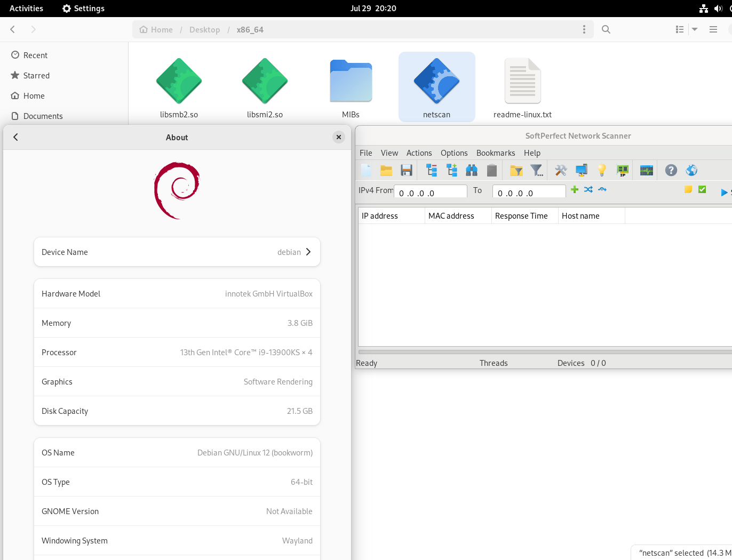
Task: Click the binoculars Find icon
Action: [x=472, y=170]
